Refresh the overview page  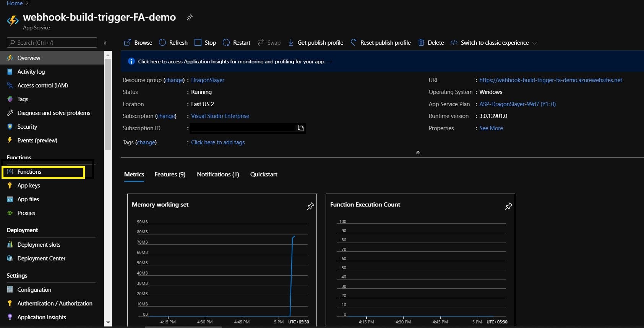pyautogui.click(x=173, y=43)
